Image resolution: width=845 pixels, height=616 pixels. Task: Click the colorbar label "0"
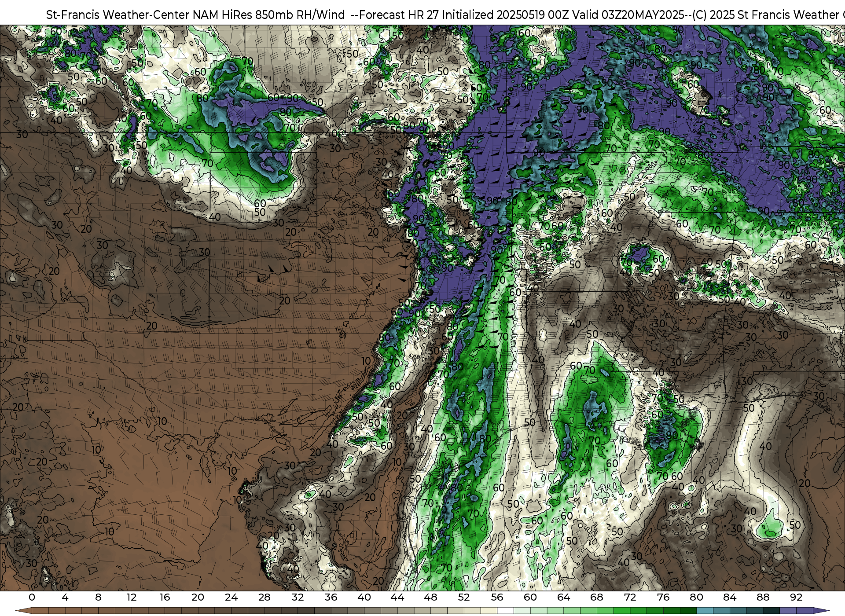[32, 597]
